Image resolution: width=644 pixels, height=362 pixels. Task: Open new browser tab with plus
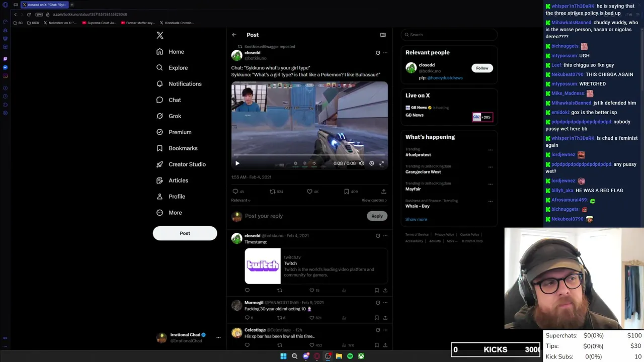71,5
